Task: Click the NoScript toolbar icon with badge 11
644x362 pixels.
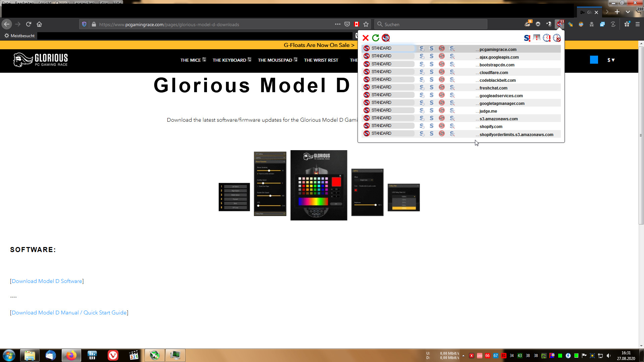Action: point(559,24)
